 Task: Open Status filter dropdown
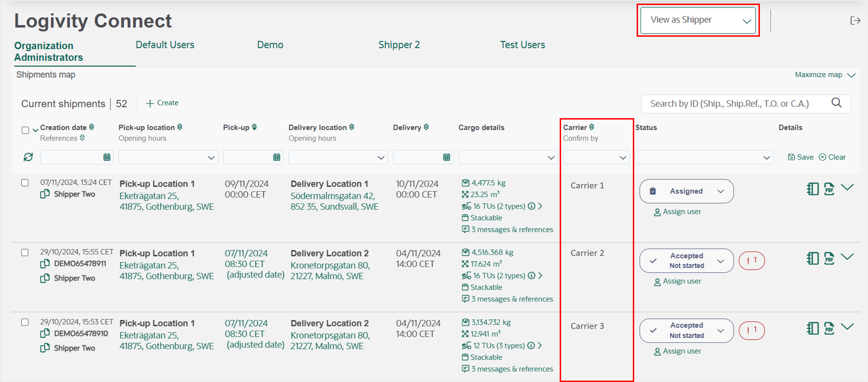(704, 157)
